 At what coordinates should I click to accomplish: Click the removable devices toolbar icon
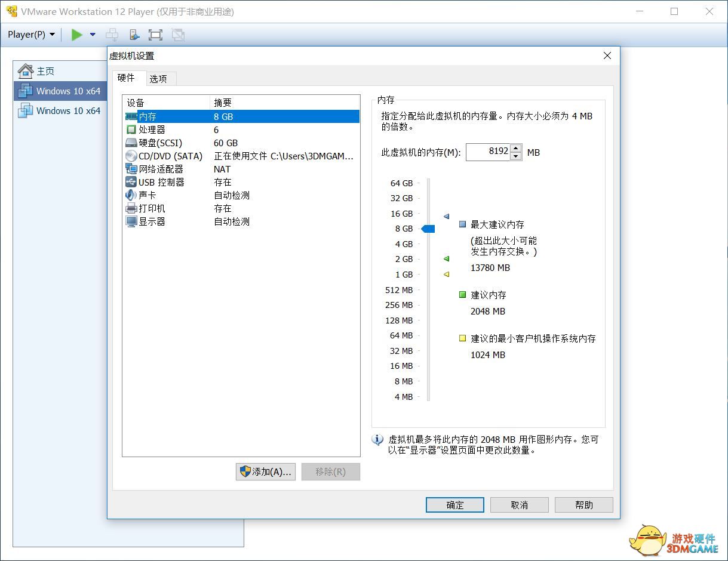coord(134,35)
